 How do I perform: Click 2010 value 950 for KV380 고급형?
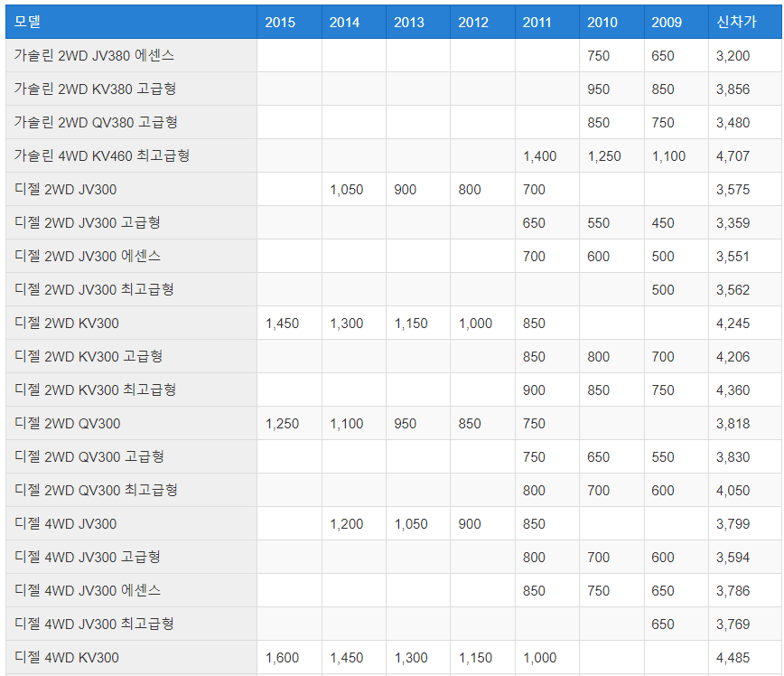(598, 89)
